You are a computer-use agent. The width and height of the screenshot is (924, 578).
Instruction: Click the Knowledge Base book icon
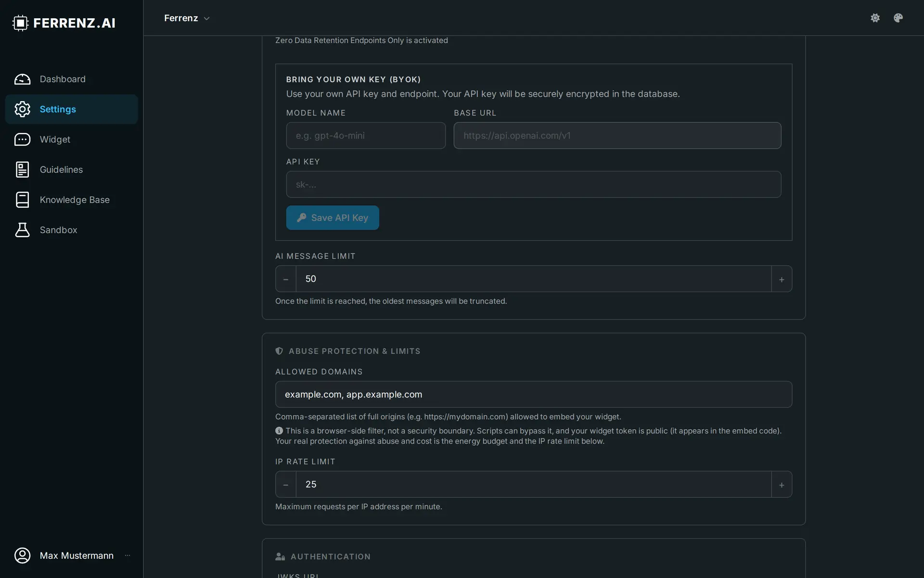click(22, 200)
